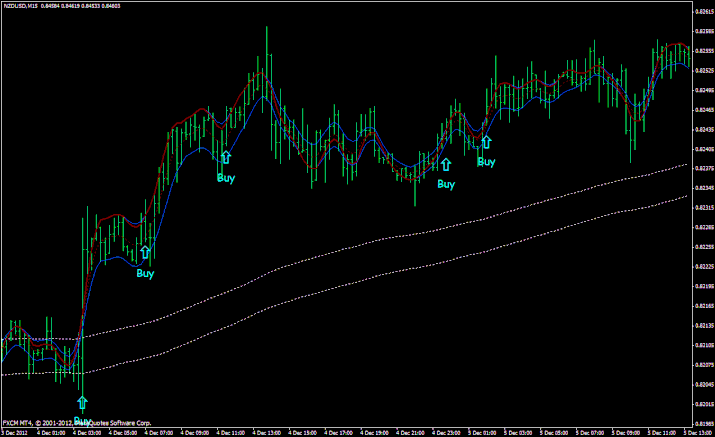The image size is (715, 437).
Task: Click the 0.82615 price scale label
Action: pos(704,11)
